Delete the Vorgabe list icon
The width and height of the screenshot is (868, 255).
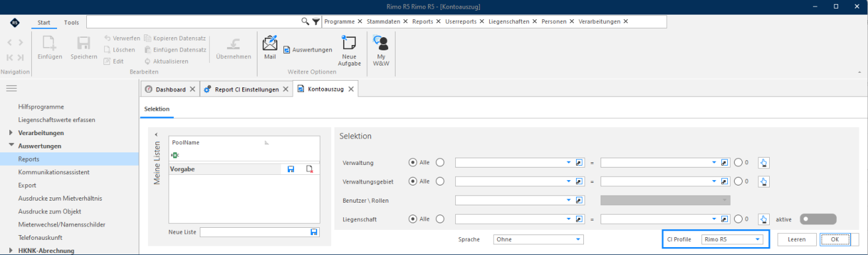point(309,170)
